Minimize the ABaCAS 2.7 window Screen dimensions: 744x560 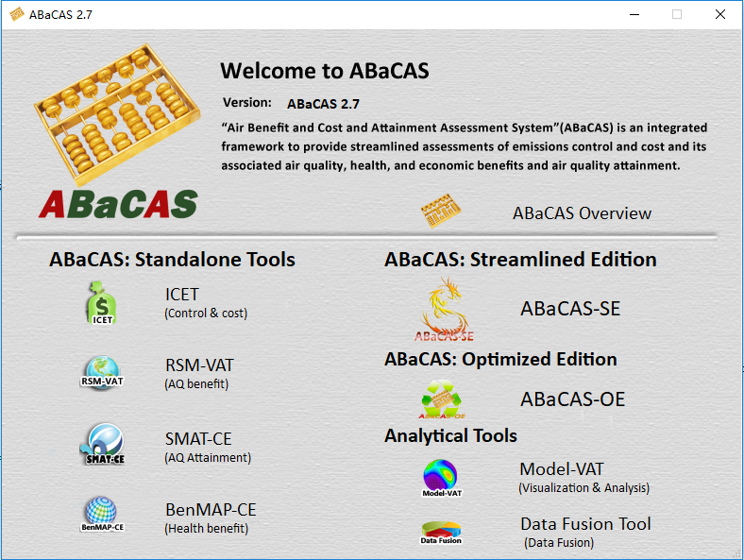point(634,14)
